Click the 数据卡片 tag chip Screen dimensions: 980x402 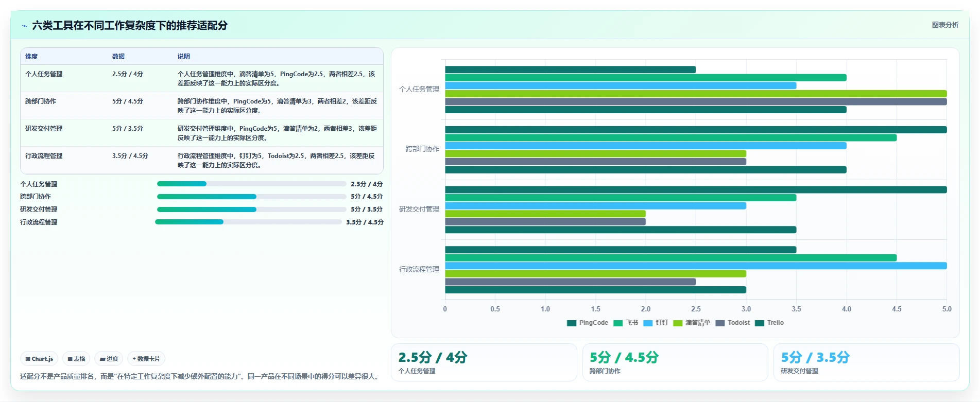click(146, 359)
